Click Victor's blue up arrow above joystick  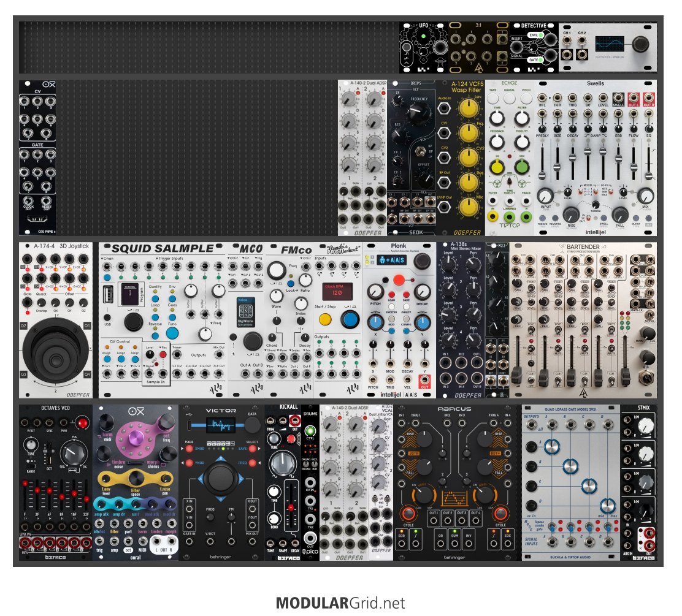[x=221, y=458]
